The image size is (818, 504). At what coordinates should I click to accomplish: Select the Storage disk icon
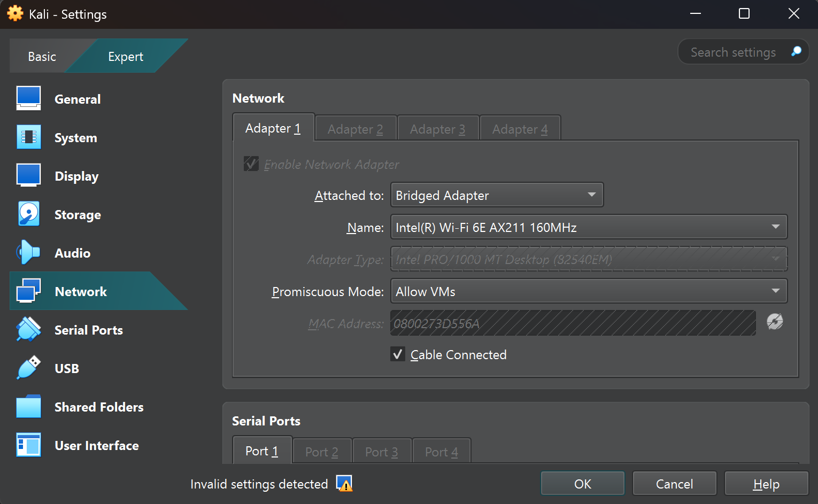point(28,214)
